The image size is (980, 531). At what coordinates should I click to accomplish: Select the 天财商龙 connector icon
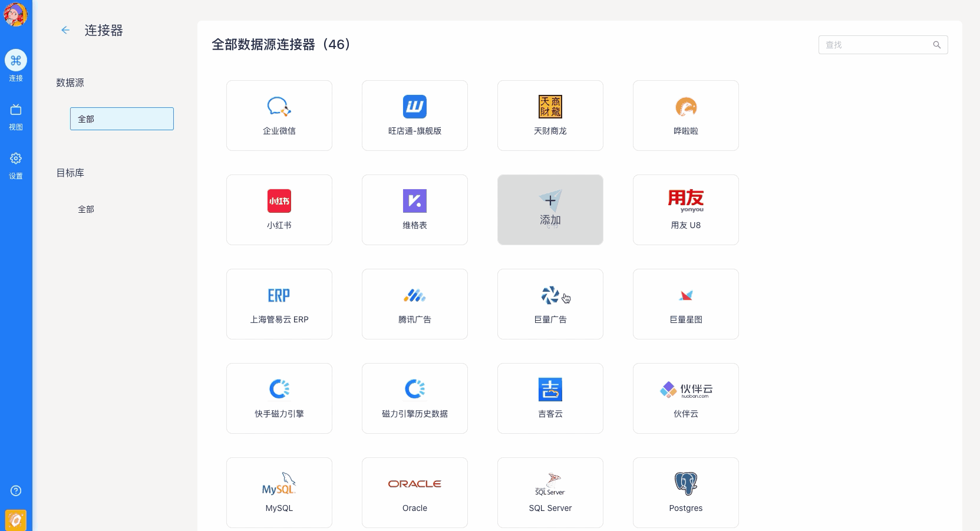(550, 107)
